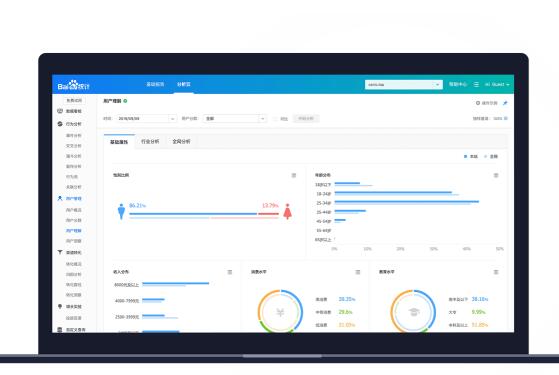Click the user management person icon in sidebar
Viewport: 559px width, 375px height.
click(x=60, y=198)
